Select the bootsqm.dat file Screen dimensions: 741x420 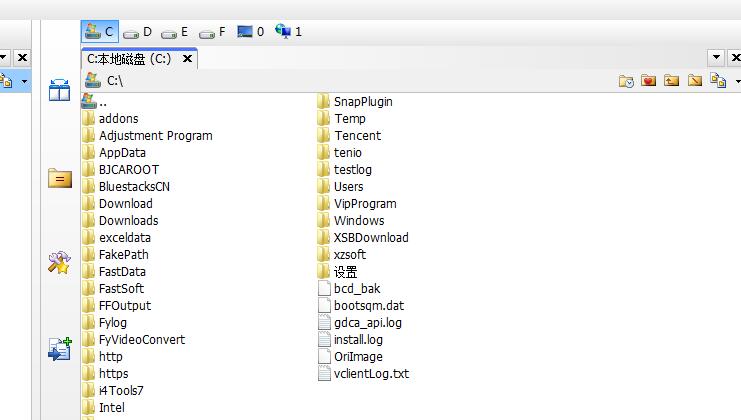point(361,306)
